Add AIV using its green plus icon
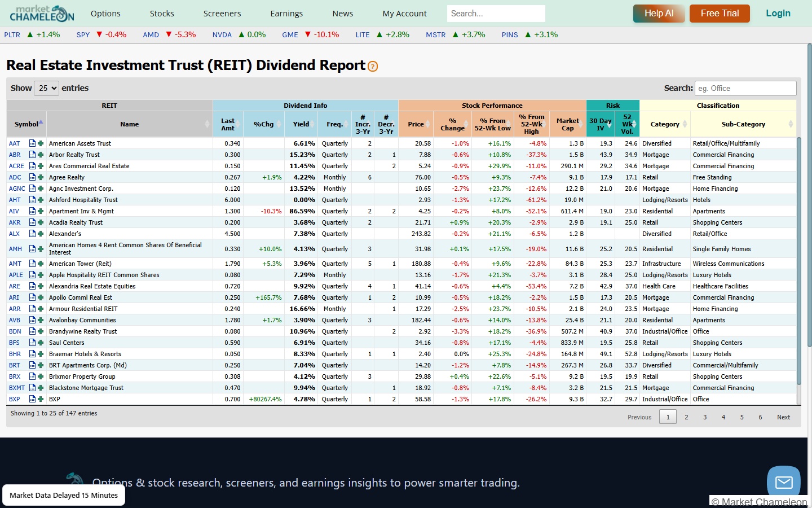The height and width of the screenshot is (508, 812). pos(41,211)
